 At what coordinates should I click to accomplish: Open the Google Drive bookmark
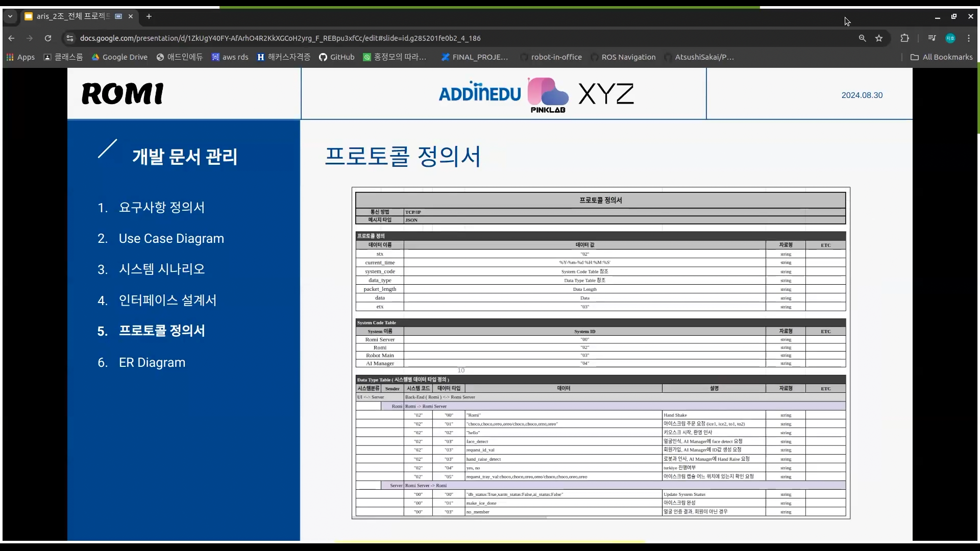tap(120, 57)
